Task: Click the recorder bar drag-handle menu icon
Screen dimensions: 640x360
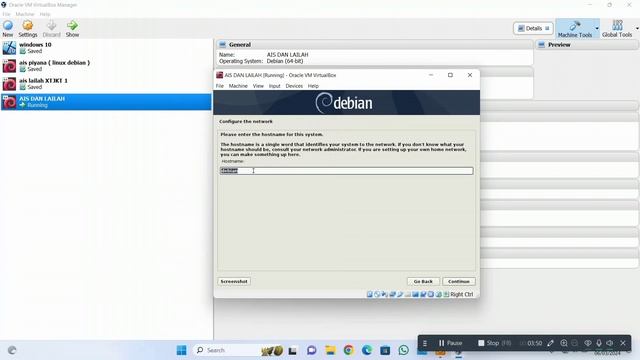Action: click(x=425, y=343)
